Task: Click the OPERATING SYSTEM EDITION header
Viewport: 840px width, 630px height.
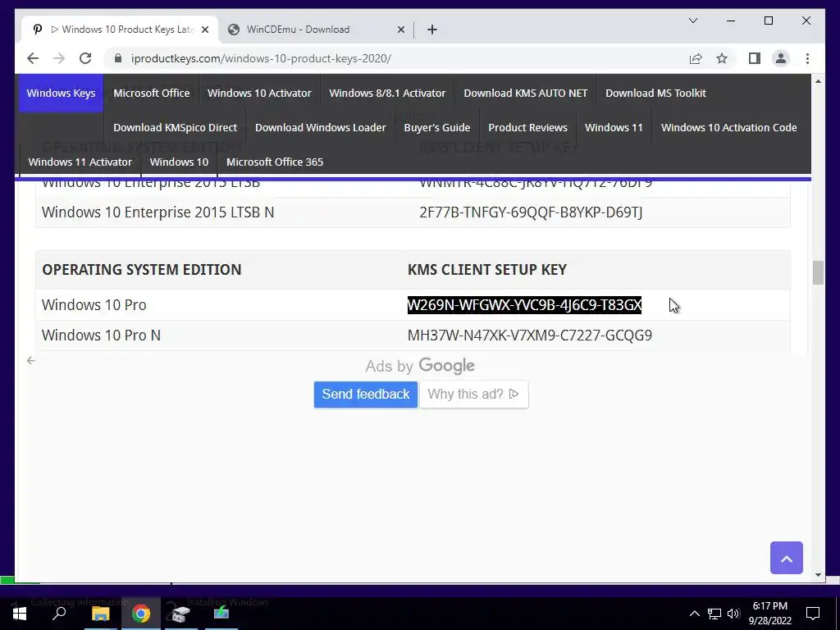Action: point(142,269)
